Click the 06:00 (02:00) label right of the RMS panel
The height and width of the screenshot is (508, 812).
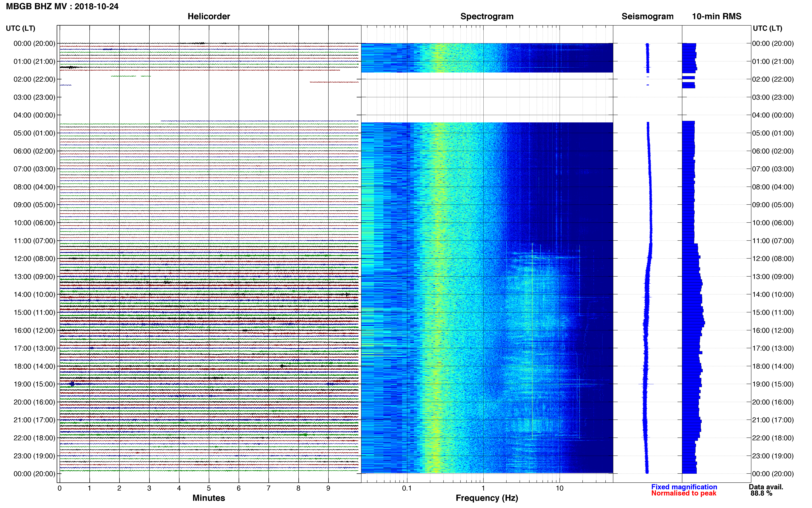[773, 151]
